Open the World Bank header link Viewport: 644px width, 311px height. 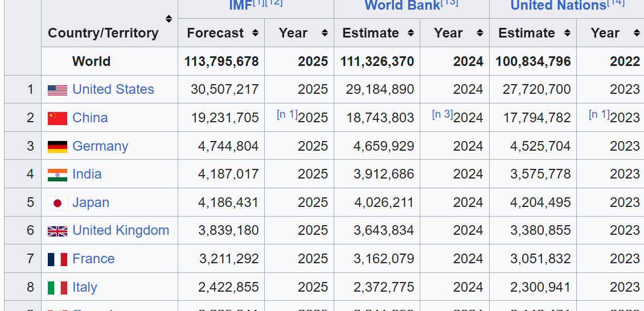402,5
